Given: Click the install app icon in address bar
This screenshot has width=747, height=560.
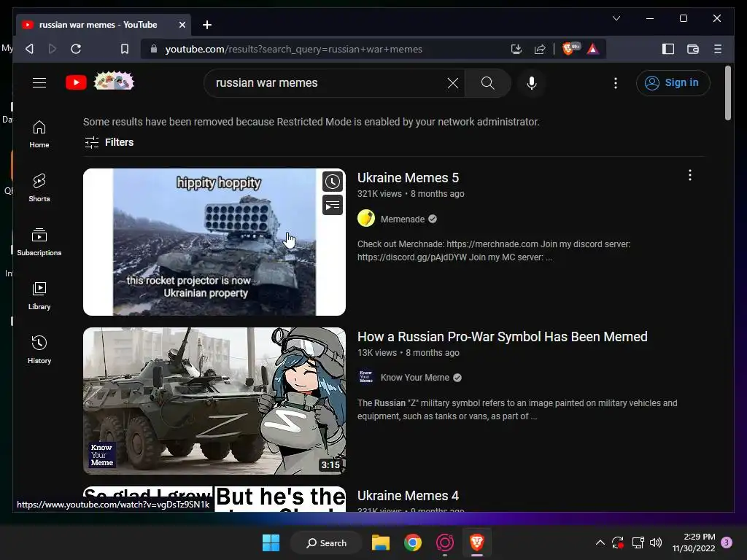Looking at the screenshot, I should (x=516, y=49).
